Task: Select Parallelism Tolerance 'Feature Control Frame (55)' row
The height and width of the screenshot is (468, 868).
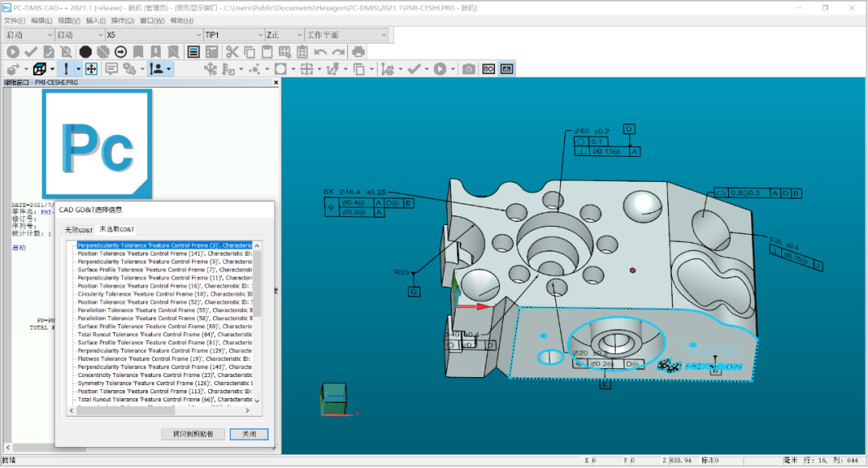Action: pyautogui.click(x=165, y=310)
